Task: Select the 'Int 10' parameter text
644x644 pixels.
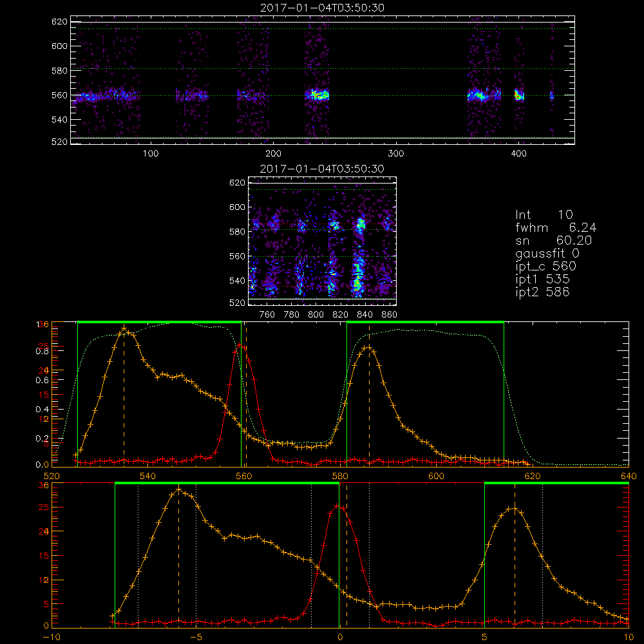Action: (544, 214)
